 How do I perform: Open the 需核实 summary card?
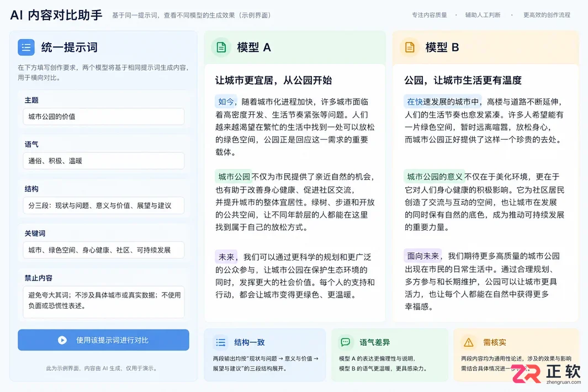[516, 355]
